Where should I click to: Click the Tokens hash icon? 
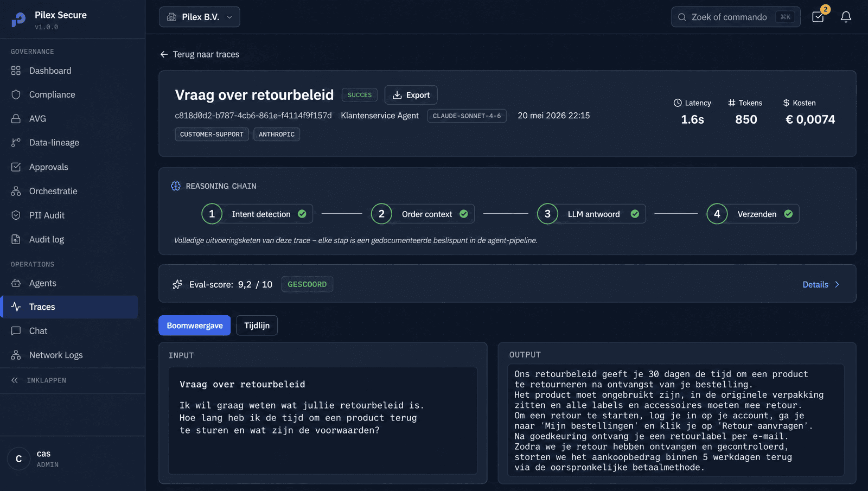732,103
